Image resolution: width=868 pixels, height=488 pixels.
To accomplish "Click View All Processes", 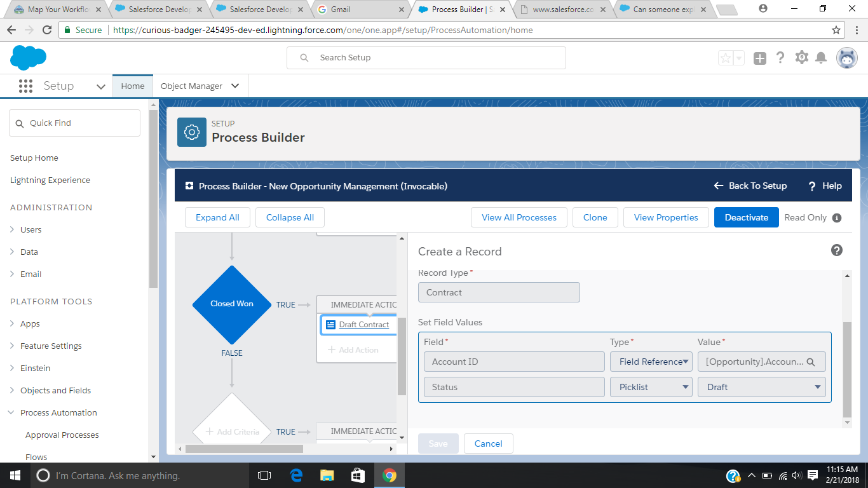I will click(x=519, y=217).
